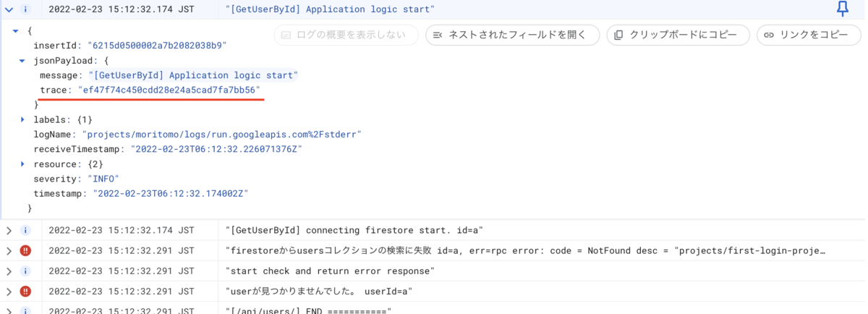Click クリップボードにコピー button
This screenshot has width=868, height=314.
(x=678, y=35)
